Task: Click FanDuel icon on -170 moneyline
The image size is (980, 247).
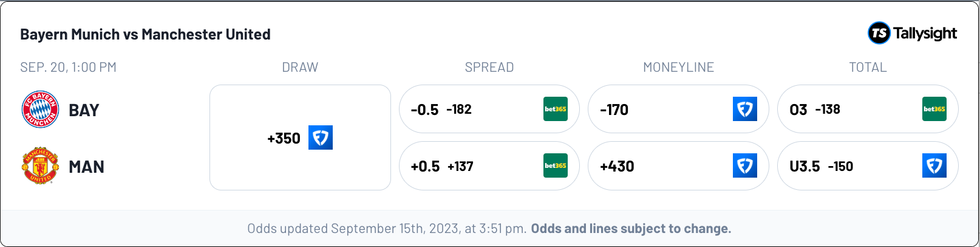Action: point(745,109)
